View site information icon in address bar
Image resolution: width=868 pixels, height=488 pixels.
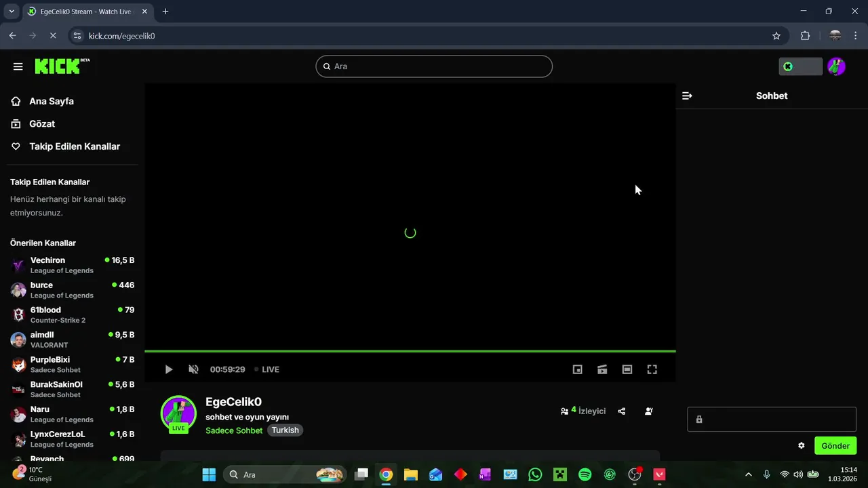77,36
